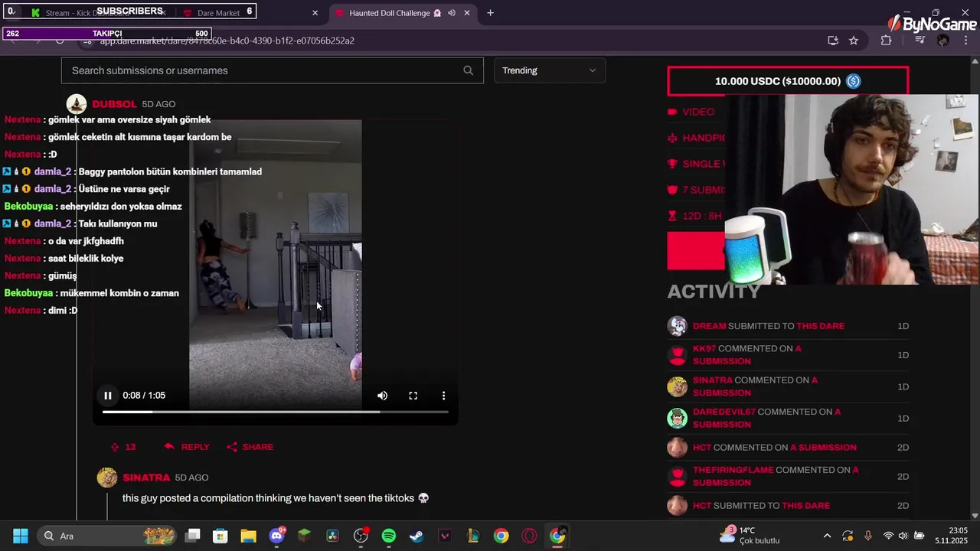Viewport: 980px width, 551px height.
Task: Click THIS DARE link in DREAM's activity
Action: pos(820,326)
